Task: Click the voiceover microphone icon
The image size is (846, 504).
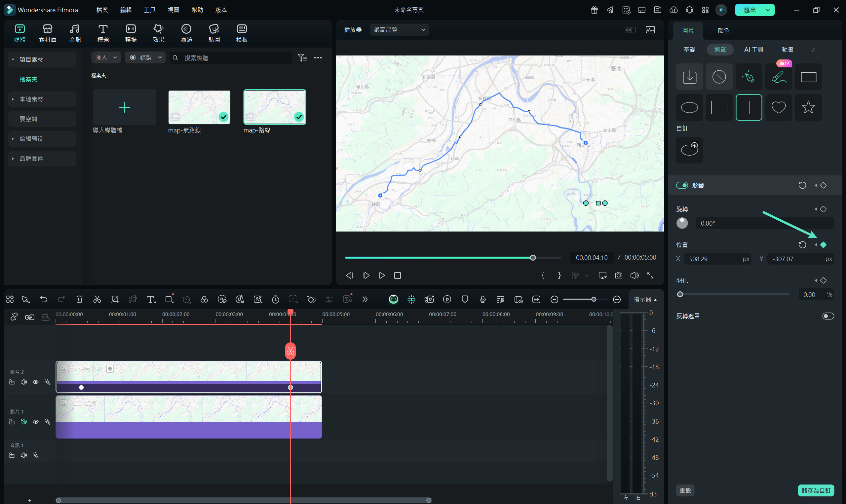Action: click(x=482, y=299)
